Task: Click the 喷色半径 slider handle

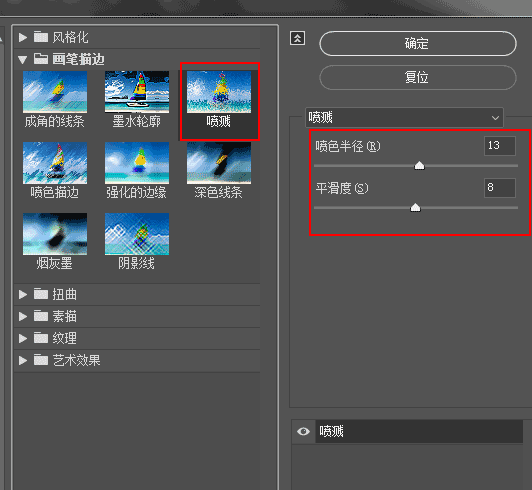Action: click(x=419, y=166)
